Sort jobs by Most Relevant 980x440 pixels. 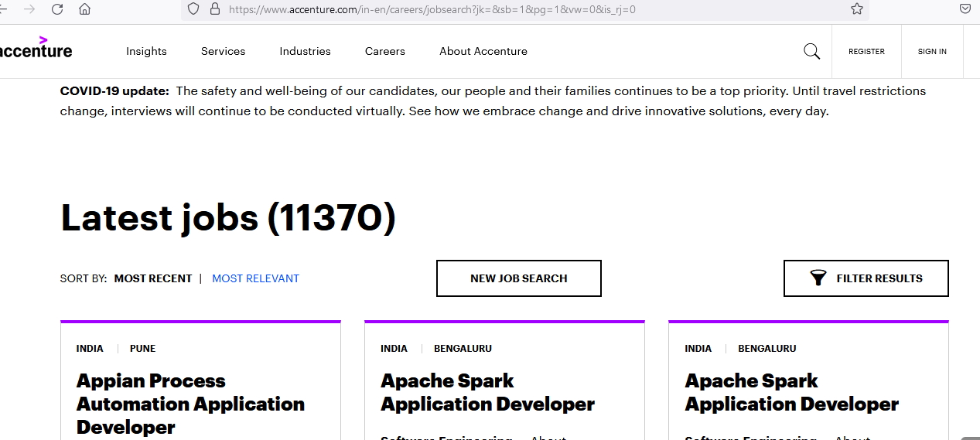pos(255,278)
